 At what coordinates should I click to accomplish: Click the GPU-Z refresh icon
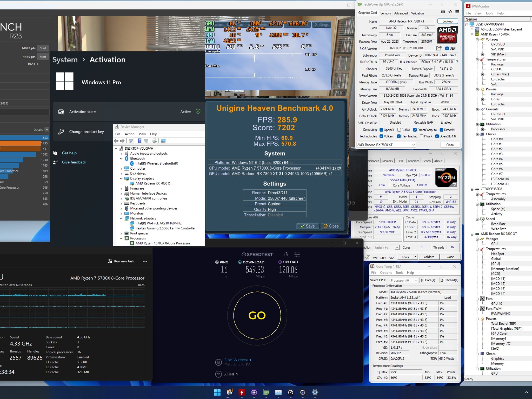(450, 12)
